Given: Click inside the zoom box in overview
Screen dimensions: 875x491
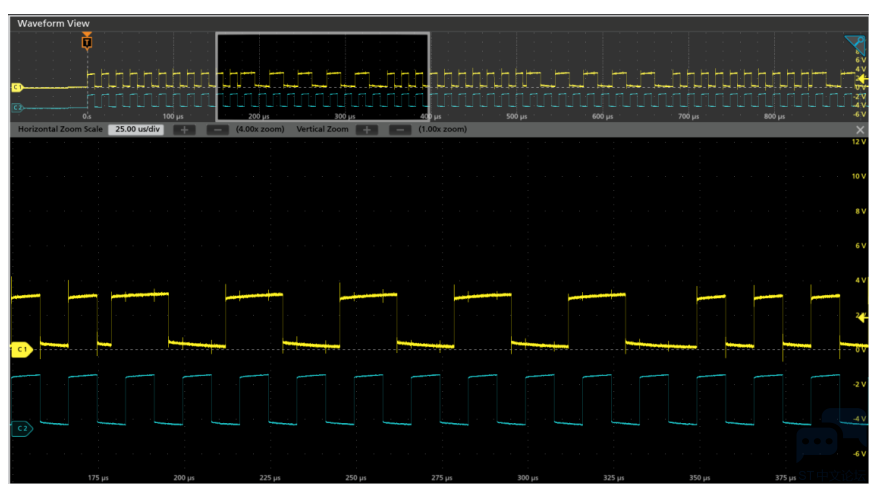Looking at the screenshot, I should (x=323, y=76).
